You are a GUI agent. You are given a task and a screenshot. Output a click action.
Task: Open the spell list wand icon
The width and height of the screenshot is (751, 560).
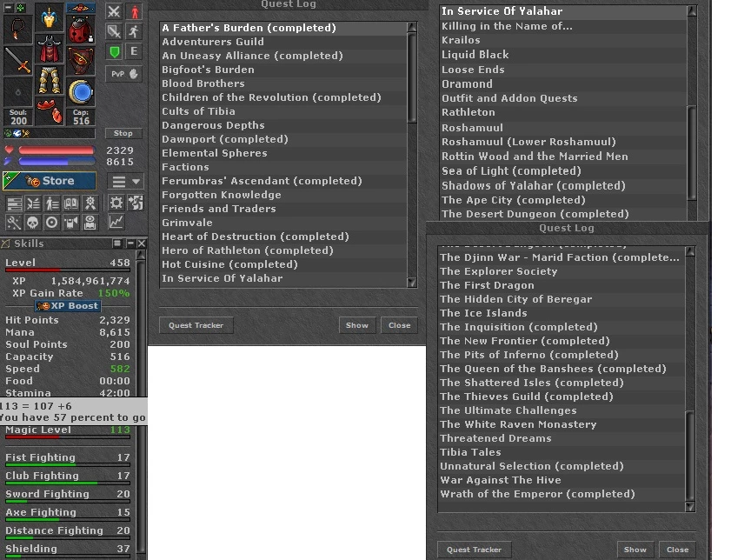point(14,223)
